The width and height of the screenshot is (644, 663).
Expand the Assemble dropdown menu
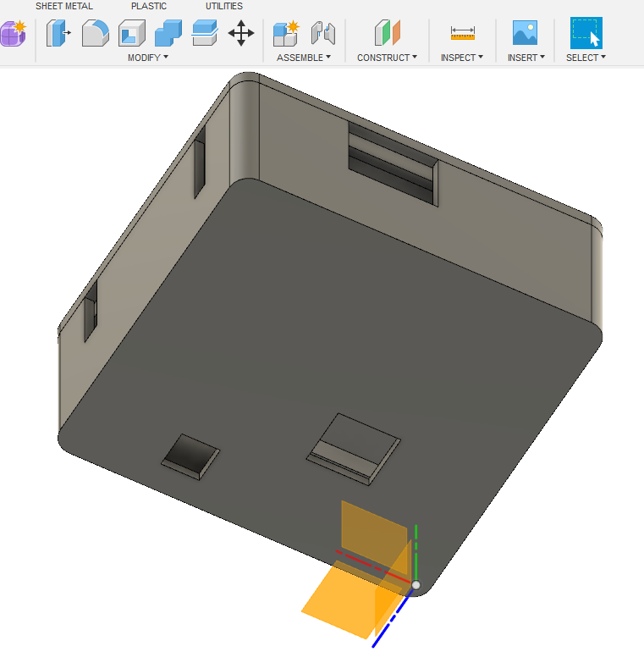point(304,58)
